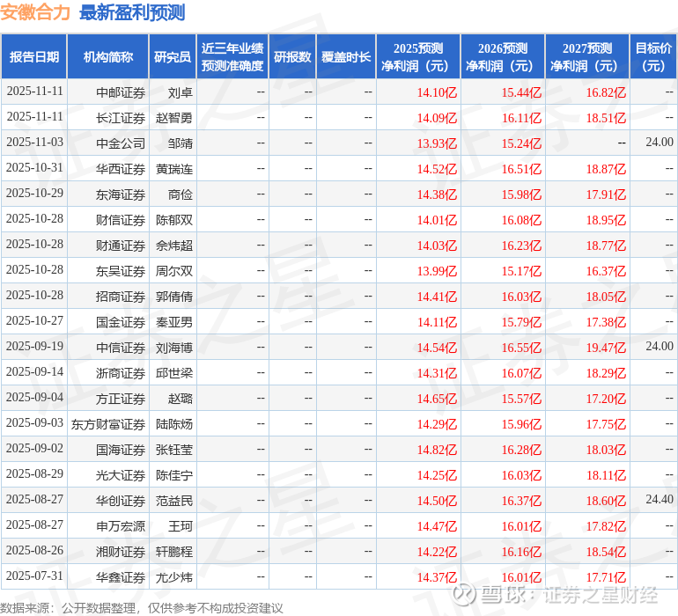Click institution name 中邮证券
Viewport: 678px width, 616px height.
tap(121, 92)
